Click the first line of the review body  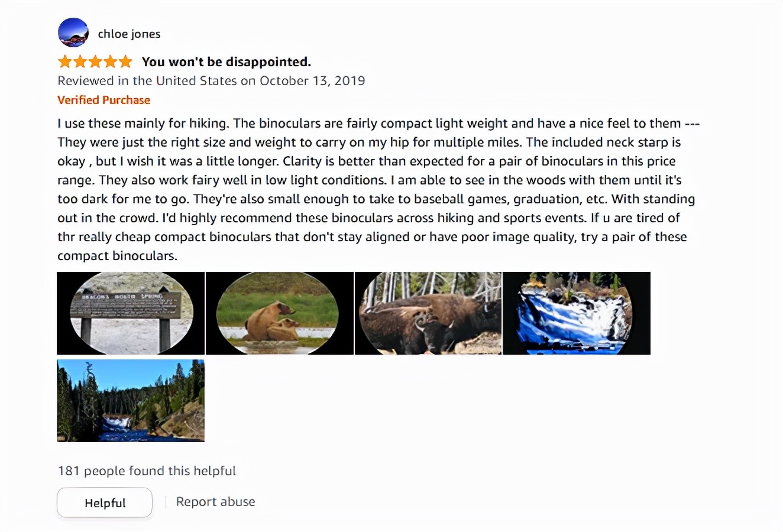[378, 124]
